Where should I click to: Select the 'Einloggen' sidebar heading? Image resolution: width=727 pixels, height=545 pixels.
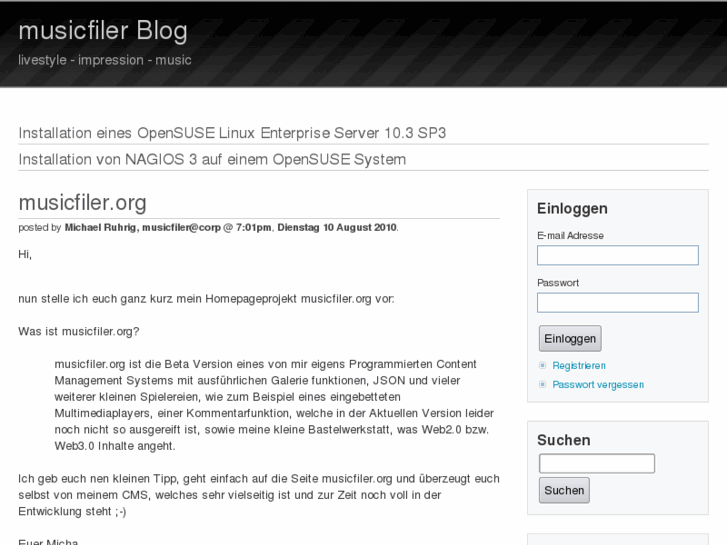tap(572, 209)
